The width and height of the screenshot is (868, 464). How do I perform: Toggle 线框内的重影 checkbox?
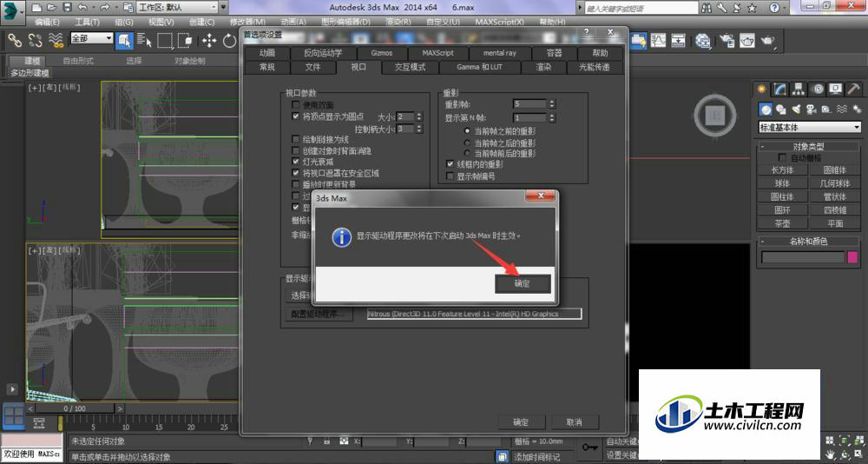point(450,164)
